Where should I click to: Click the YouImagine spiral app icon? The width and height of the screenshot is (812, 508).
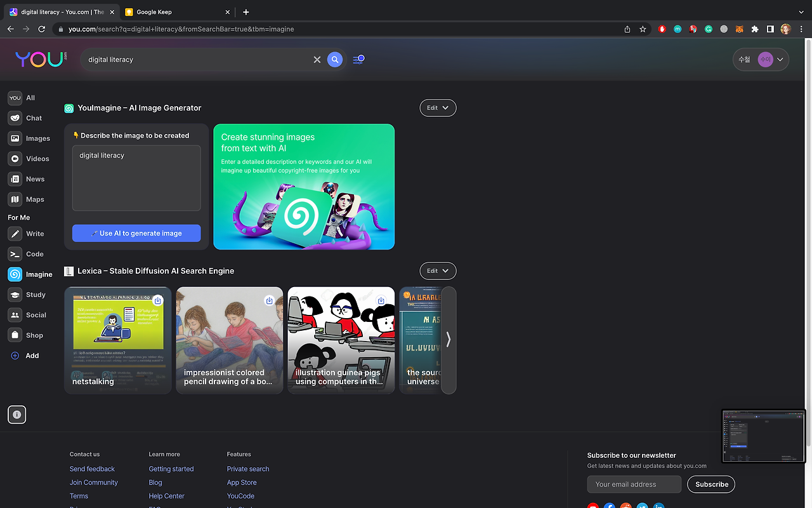(x=69, y=109)
